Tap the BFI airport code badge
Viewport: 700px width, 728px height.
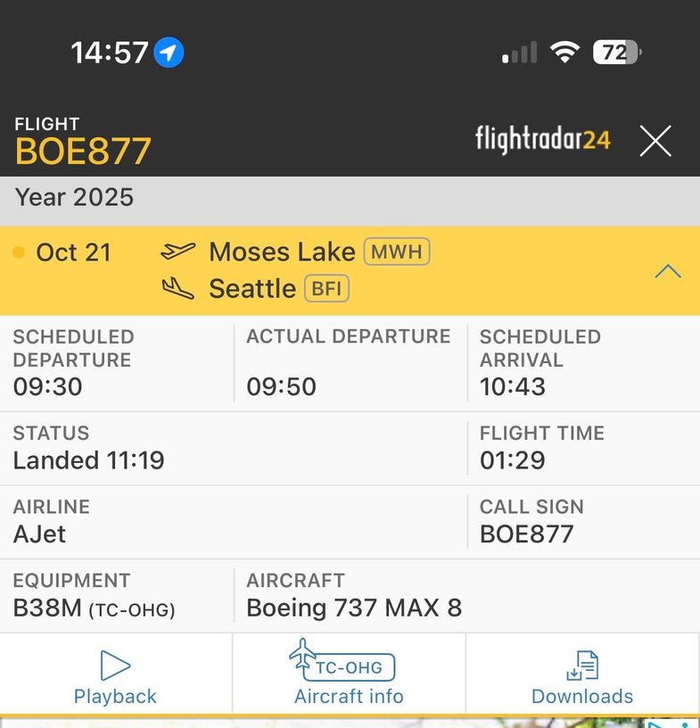coord(326,289)
